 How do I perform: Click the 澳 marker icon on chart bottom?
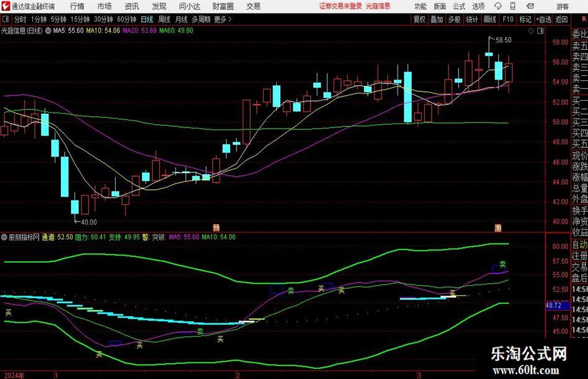coord(498,227)
